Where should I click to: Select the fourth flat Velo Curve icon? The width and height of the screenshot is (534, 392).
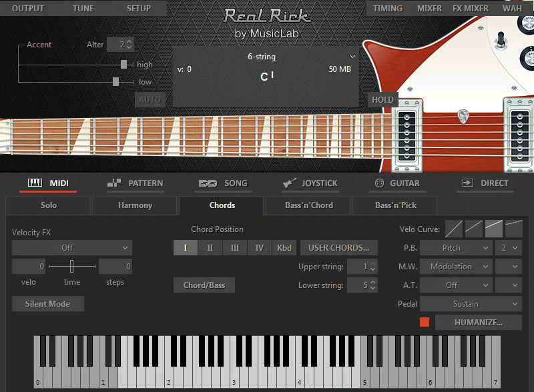514,229
